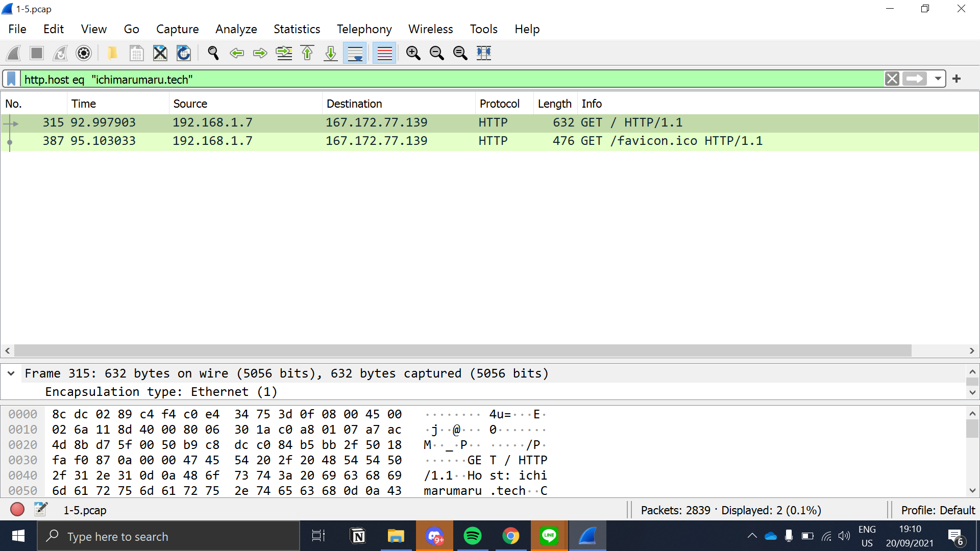Open capture options gear icon

tap(84, 53)
